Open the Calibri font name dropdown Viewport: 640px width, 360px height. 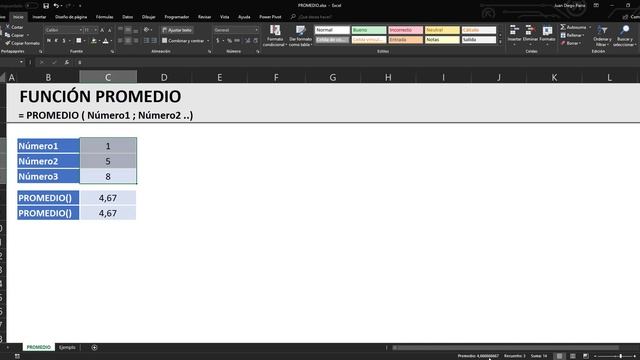coord(81,30)
